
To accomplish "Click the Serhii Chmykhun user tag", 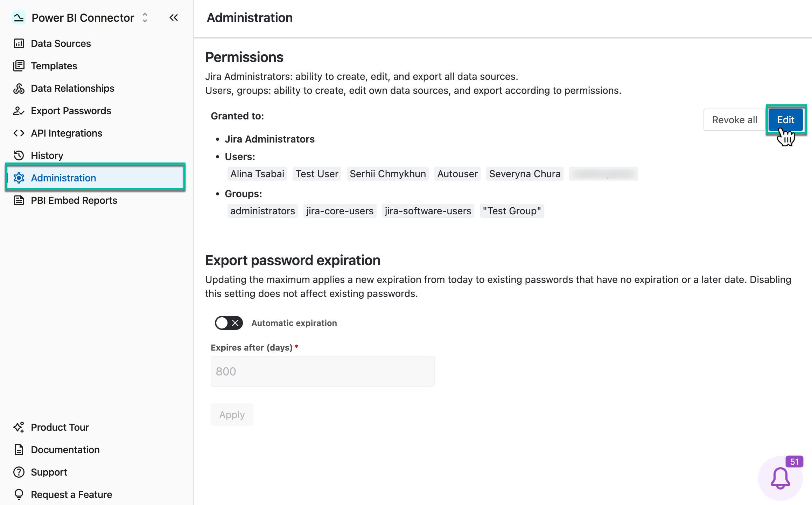I will 388,174.
